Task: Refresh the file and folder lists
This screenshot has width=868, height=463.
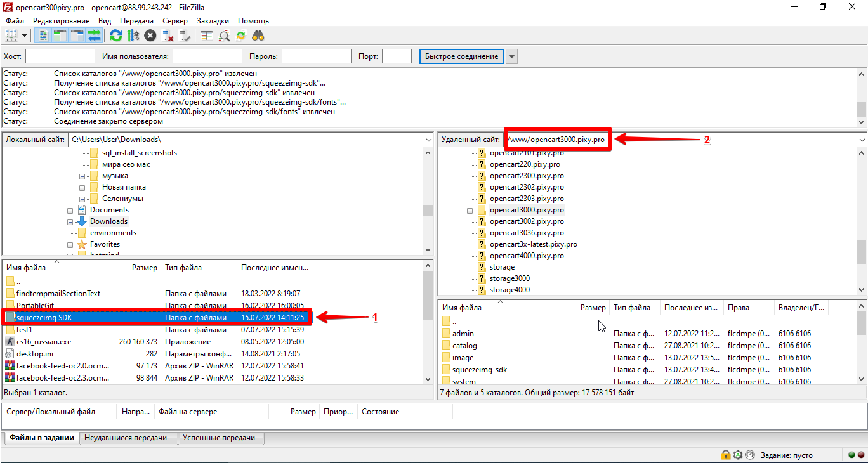Action: click(x=115, y=36)
